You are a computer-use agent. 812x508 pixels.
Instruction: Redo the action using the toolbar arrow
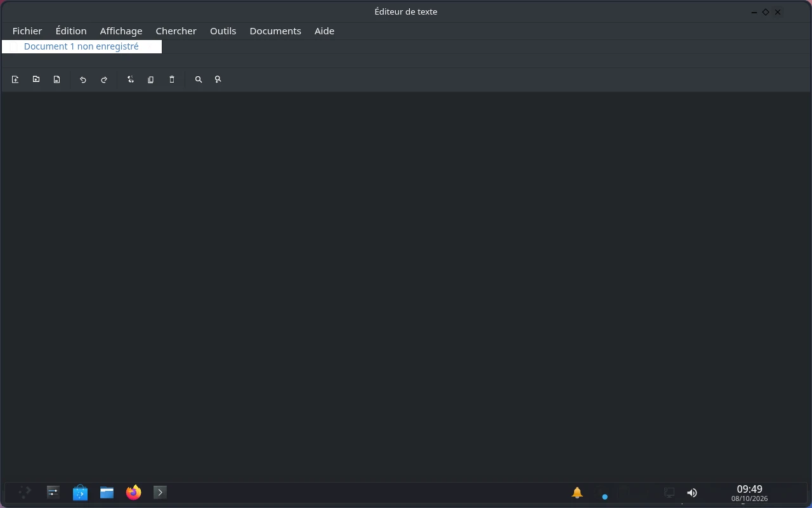(x=104, y=79)
